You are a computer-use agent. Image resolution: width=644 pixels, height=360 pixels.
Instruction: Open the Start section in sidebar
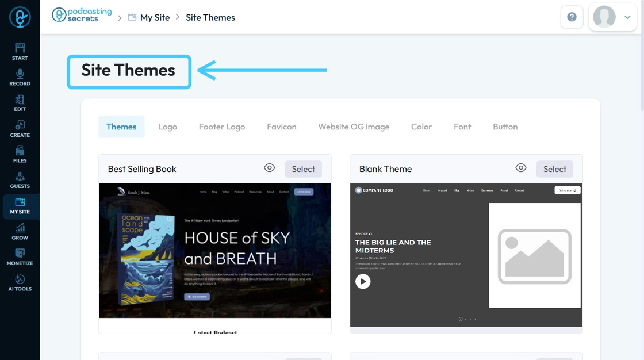pyautogui.click(x=20, y=52)
